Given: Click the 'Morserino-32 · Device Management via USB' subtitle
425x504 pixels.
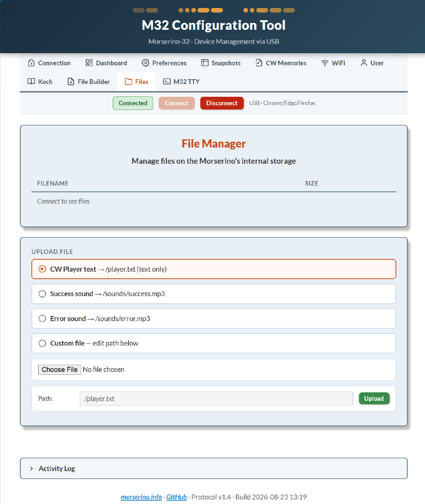Looking at the screenshot, I should [x=214, y=41].
